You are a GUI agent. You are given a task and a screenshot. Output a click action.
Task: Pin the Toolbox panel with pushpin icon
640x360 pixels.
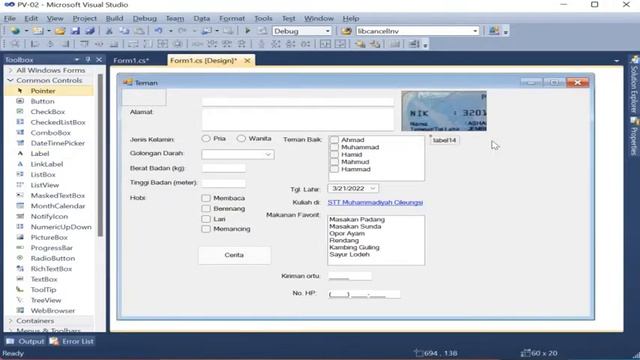click(88, 60)
